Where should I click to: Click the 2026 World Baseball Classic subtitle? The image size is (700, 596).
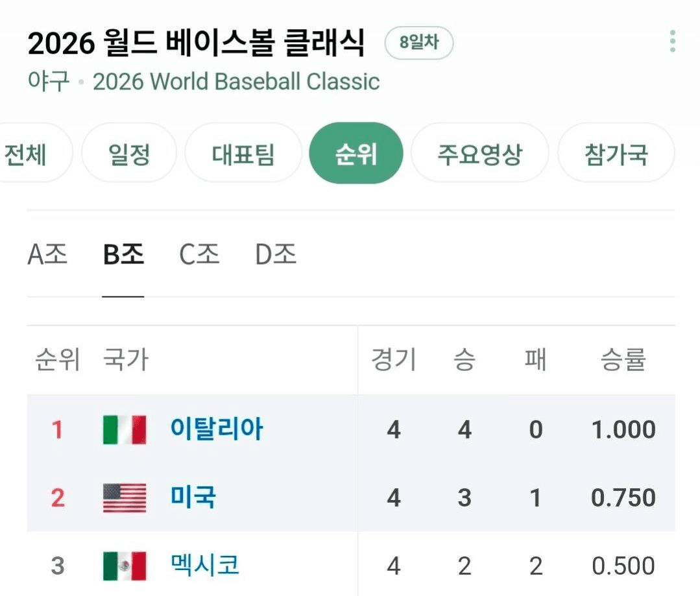pos(236,82)
